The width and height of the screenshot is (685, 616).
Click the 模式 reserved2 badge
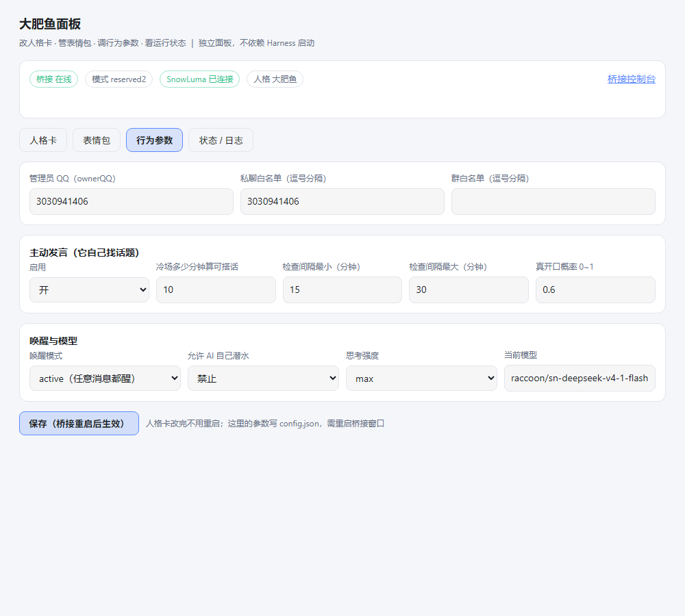[x=119, y=79]
